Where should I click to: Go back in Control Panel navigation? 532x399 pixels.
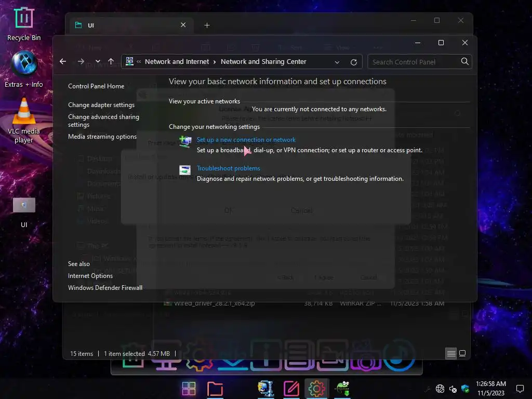[63, 61]
